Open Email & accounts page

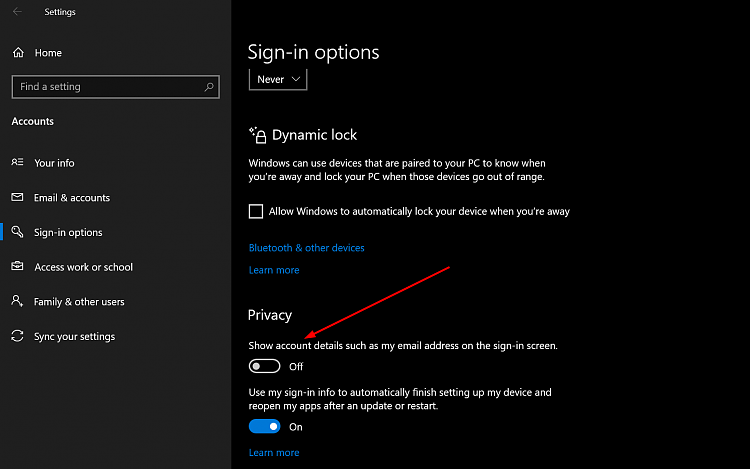coord(72,197)
